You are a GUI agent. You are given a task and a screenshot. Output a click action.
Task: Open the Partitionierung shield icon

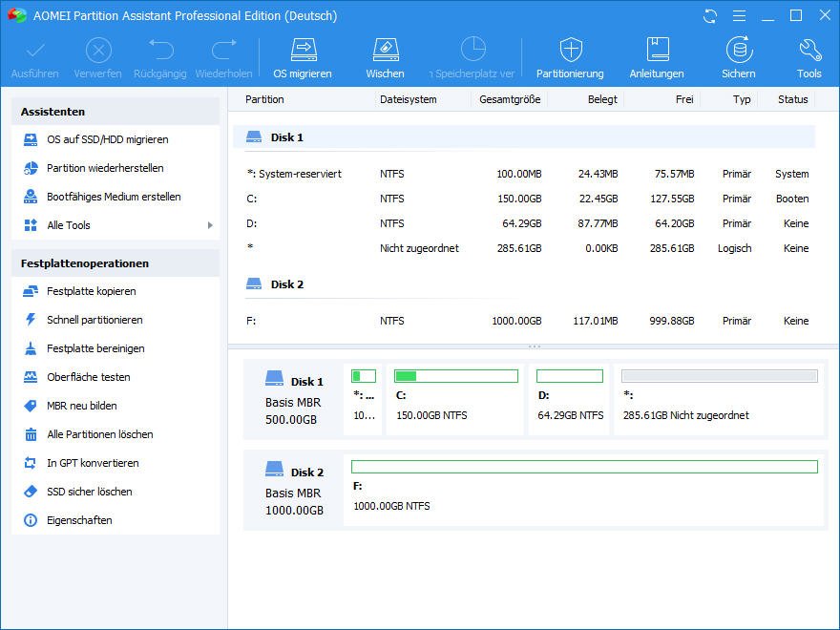(570, 57)
